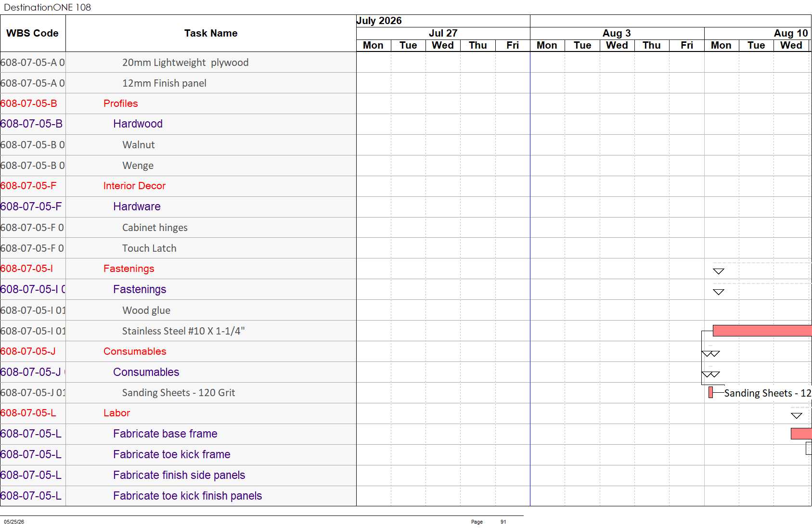This screenshot has width=812, height=528.
Task: Select the Cabinet hinges task
Action: pos(155,228)
